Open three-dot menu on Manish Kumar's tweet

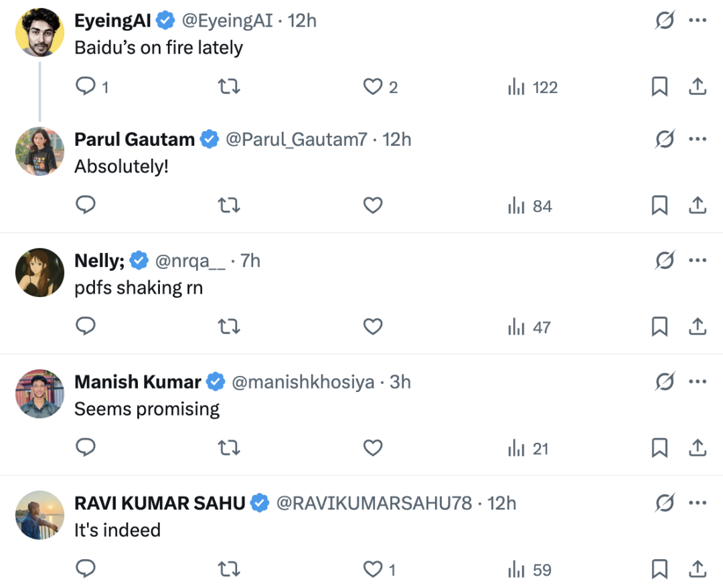(698, 382)
